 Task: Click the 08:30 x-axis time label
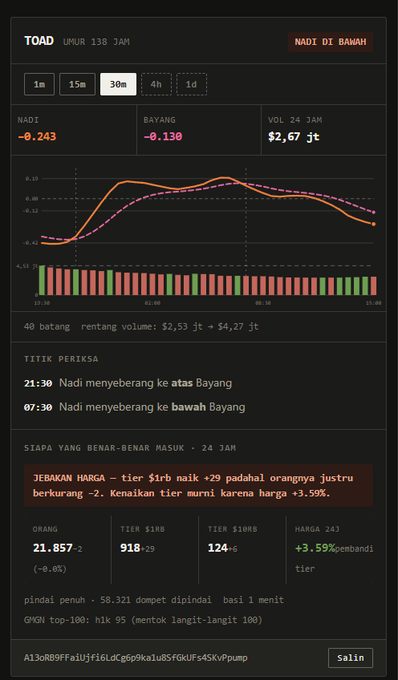pyautogui.click(x=263, y=303)
